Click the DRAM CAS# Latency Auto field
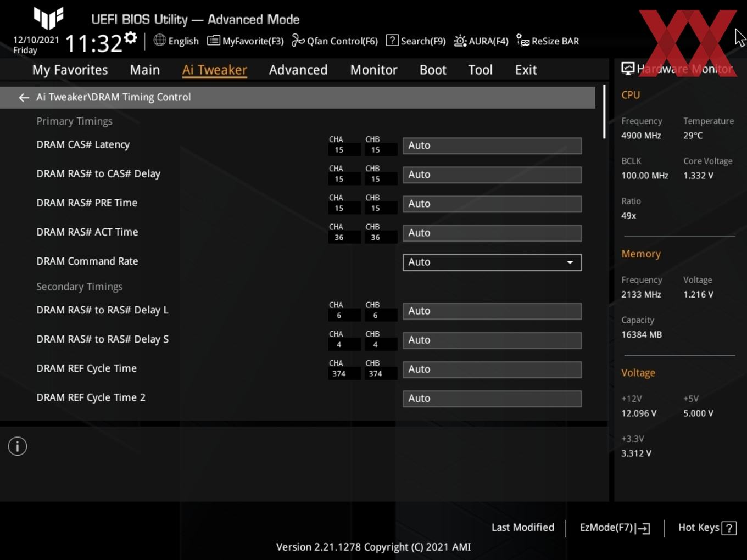Viewport: 747px width, 560px height. tap(492, 145)
